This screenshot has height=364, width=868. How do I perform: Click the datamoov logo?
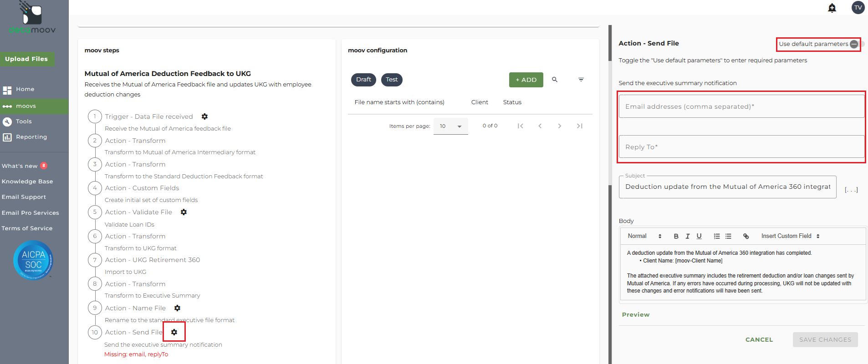pos(32,18)
